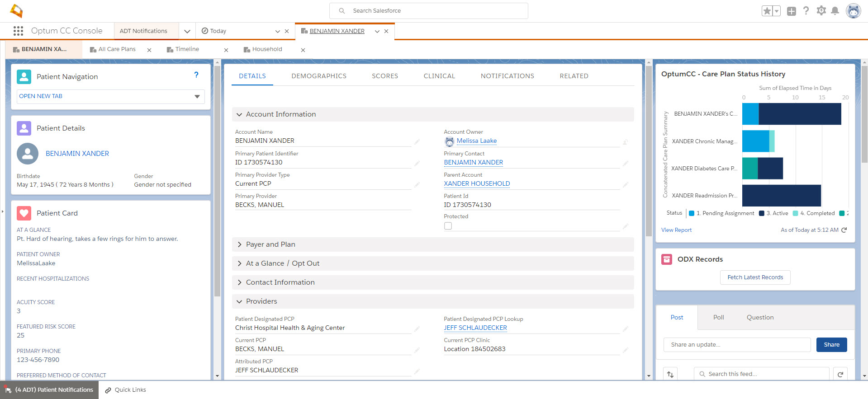This screenshot has height=399, width=868.
Task: Refresh the Care Plan Status History chart
Action: [x=844, y=230]
